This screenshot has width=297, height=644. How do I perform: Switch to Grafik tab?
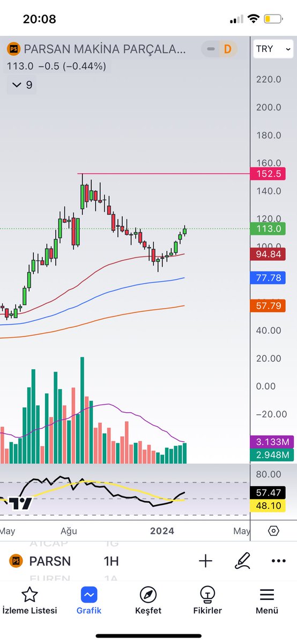(89, 600)
